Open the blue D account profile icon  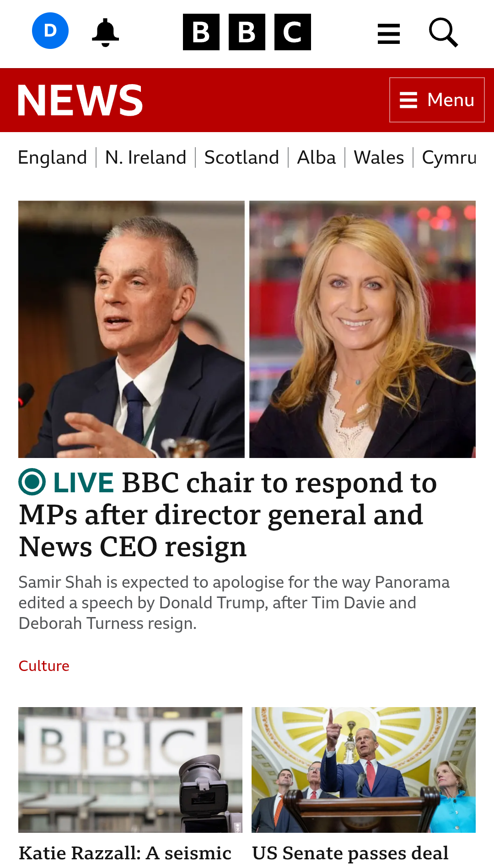click(x=50, y=31)
